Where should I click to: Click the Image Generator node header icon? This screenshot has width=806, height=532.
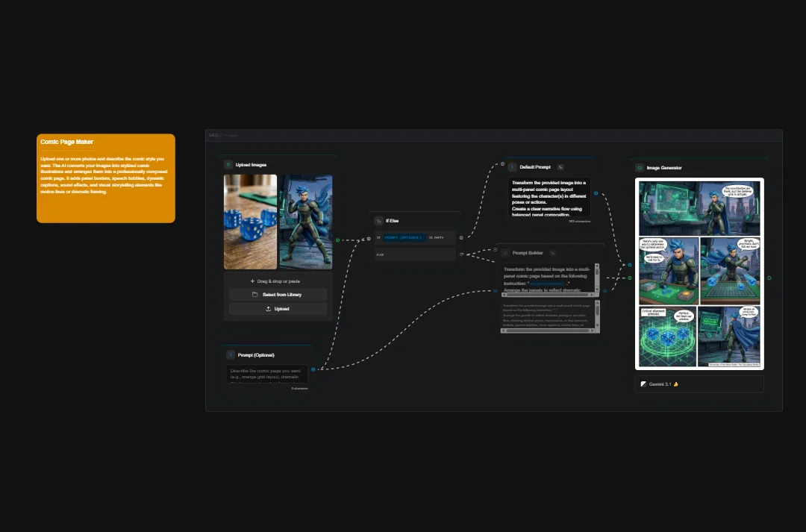coord(640,168)
